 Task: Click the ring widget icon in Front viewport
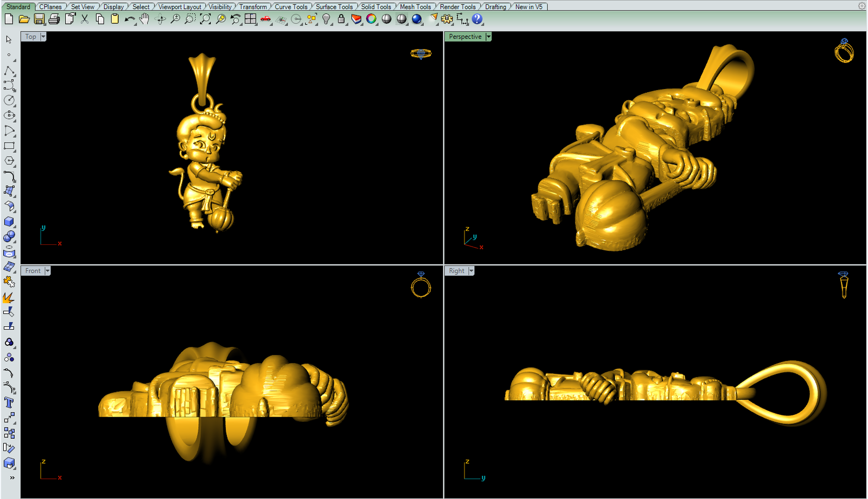click(x=421, y=285)
